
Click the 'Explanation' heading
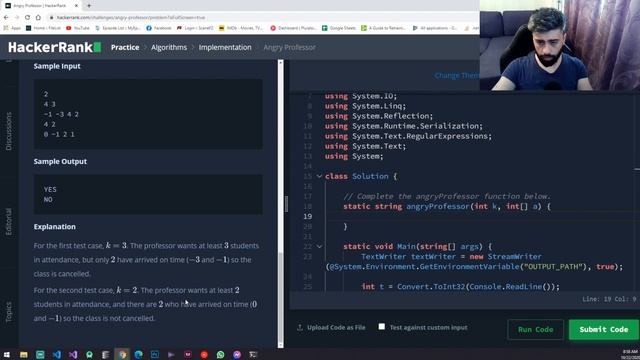[x=55, y=227]
